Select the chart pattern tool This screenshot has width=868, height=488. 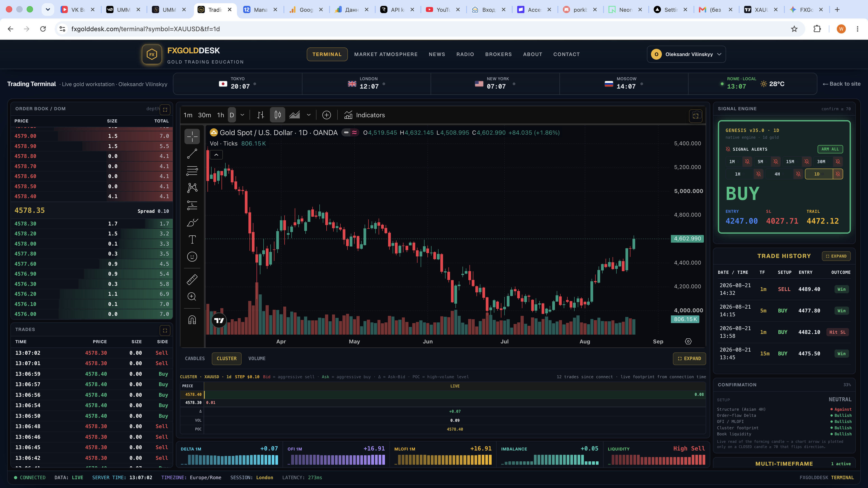click(192, 188)
